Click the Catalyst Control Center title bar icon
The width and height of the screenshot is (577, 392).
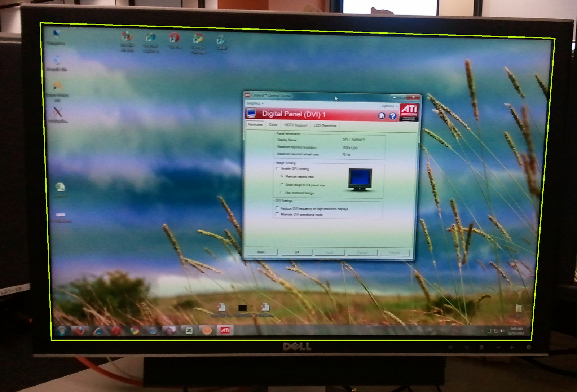point(248,95)
